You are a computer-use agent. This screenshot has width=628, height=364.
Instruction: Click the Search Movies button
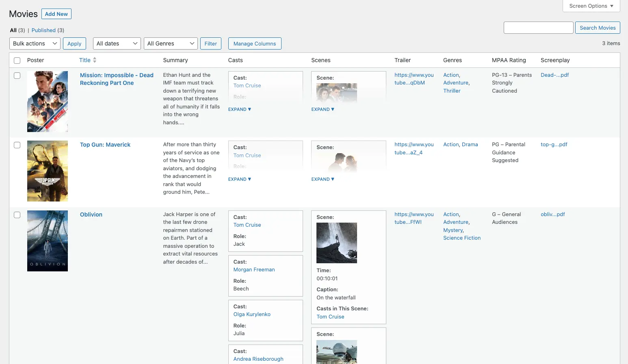(x=598, y=28)
